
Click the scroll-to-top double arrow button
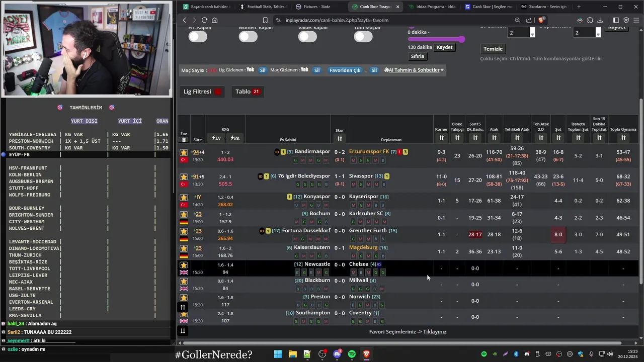pos(183,307)
